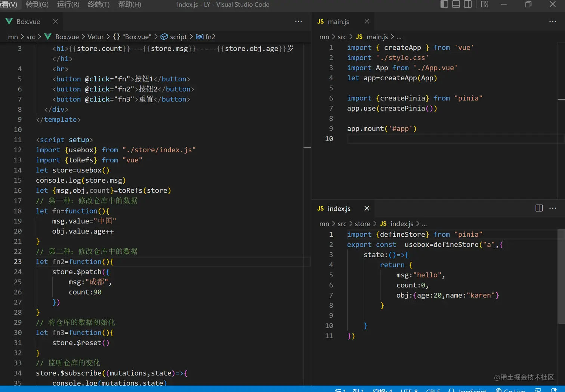The image size is (565, 392).
Task: Open more actions menu for index.js editor group
Action: click(x=553, y=208)
